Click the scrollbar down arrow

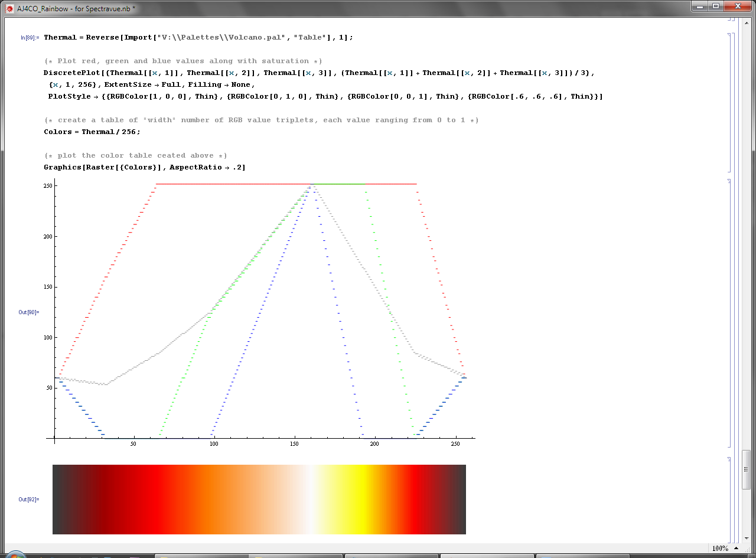[x=747, y=539]
